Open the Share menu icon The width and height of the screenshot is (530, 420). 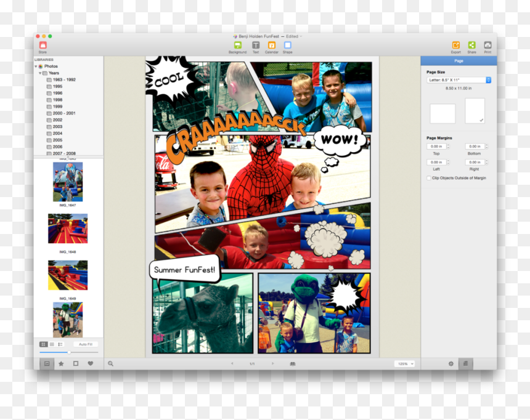pyautogui.click(x=472, y=46)
